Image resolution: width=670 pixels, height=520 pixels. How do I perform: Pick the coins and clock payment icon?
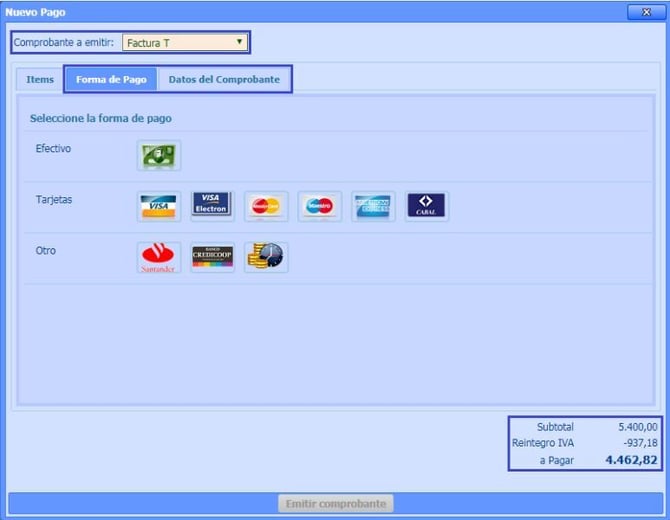[266, 257]
